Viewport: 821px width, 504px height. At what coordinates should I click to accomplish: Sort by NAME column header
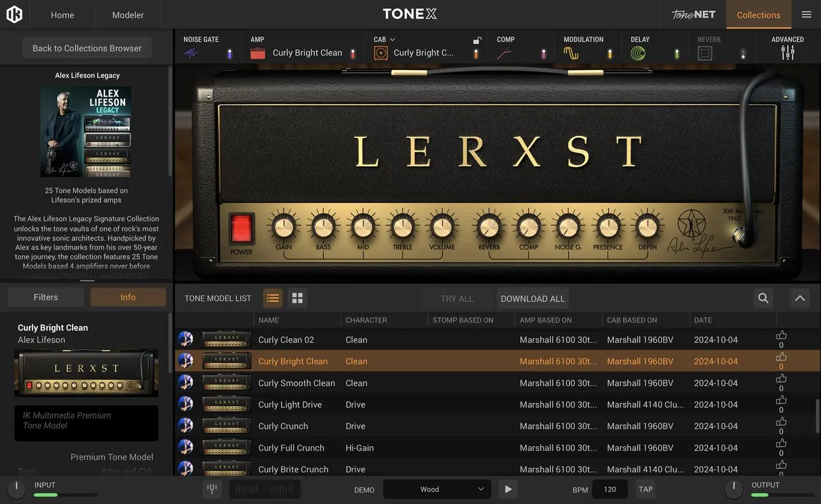click(x=269, y=320)
